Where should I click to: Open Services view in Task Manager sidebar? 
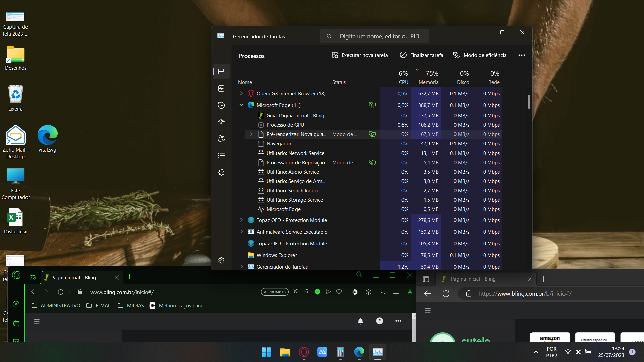pyautogui.click(x=221, y=172)
